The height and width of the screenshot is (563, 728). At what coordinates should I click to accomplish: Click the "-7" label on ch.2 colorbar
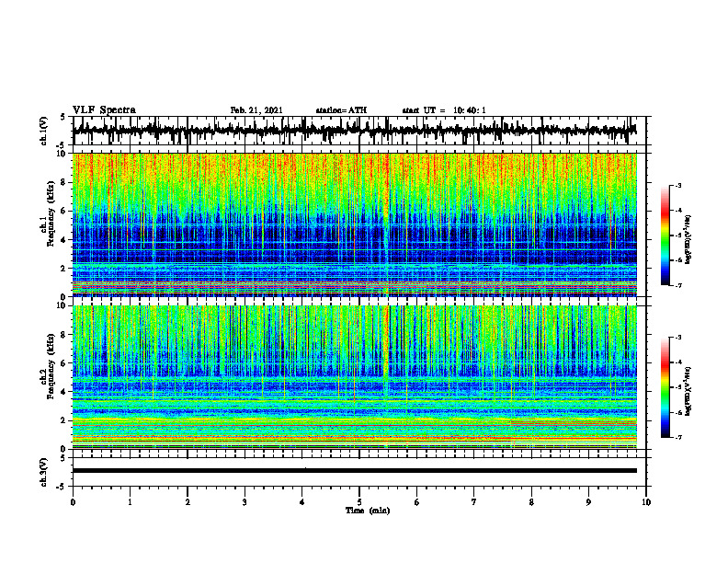(678, 437)
